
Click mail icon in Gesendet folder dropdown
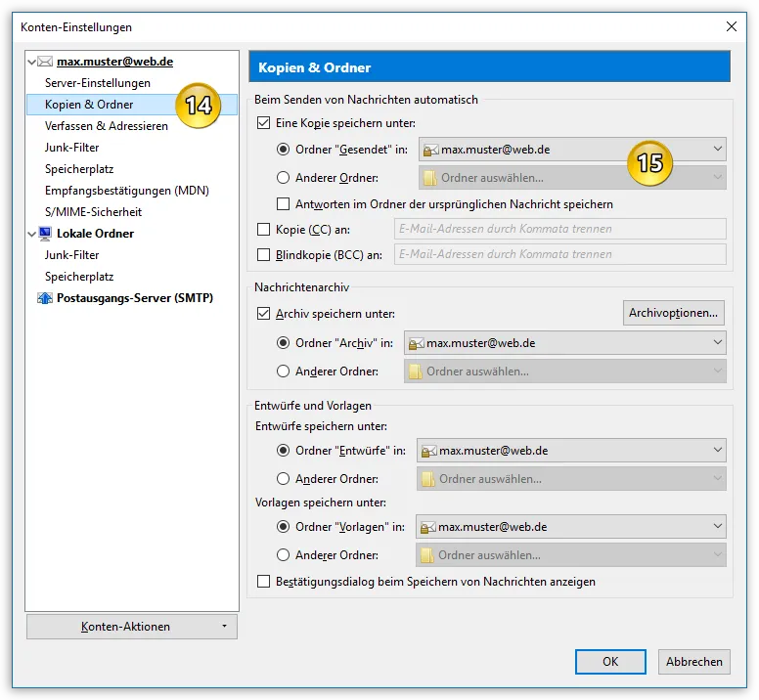430,150
